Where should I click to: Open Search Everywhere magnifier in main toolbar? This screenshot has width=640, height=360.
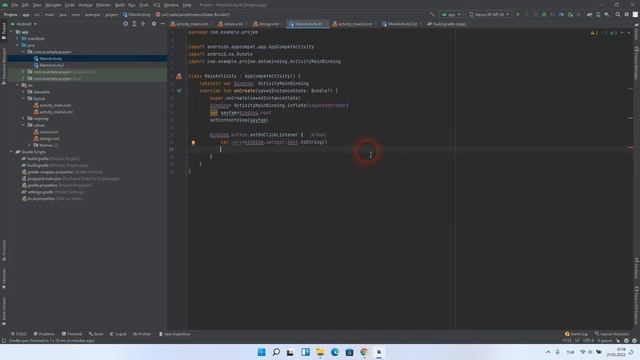click(x=618, y=14)
